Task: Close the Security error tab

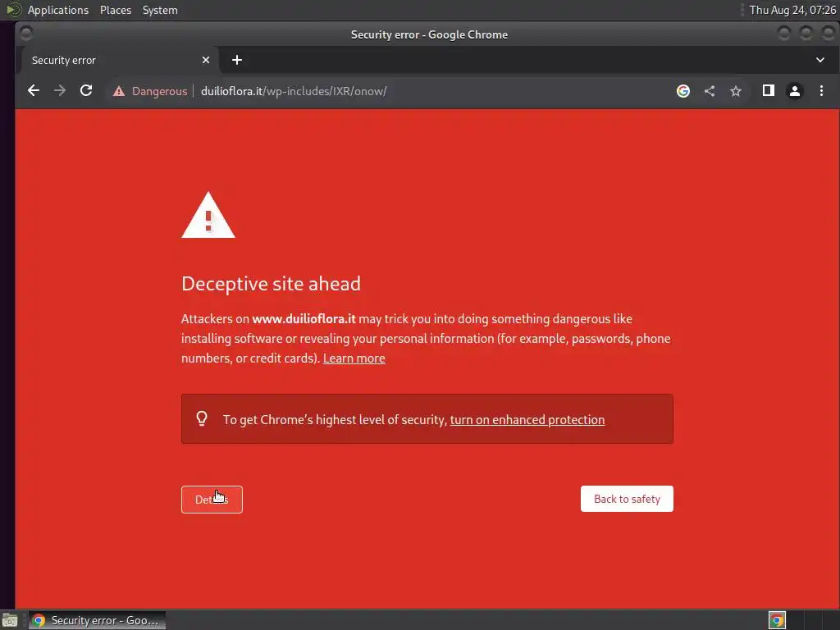Action: pos(206,60)
